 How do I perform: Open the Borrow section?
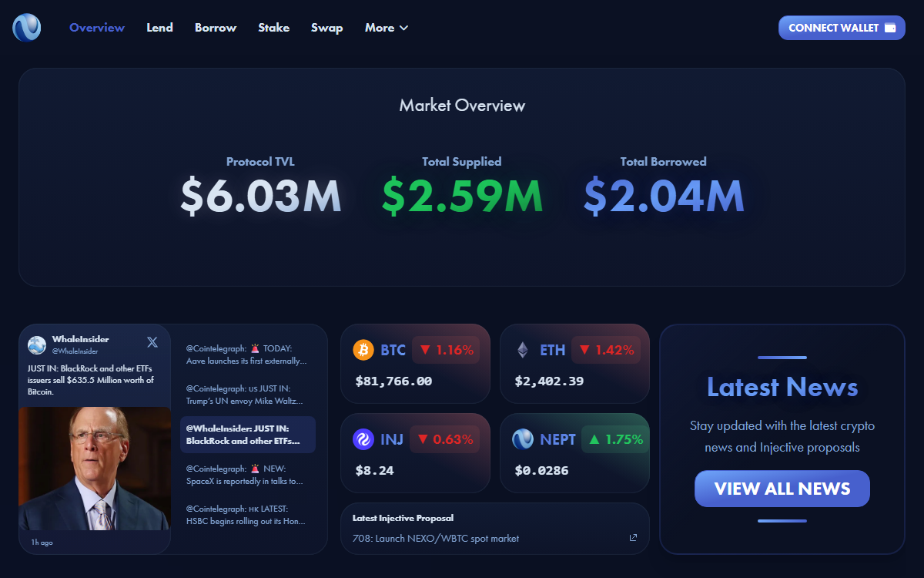pyautogui.click(x=216, y=28)
